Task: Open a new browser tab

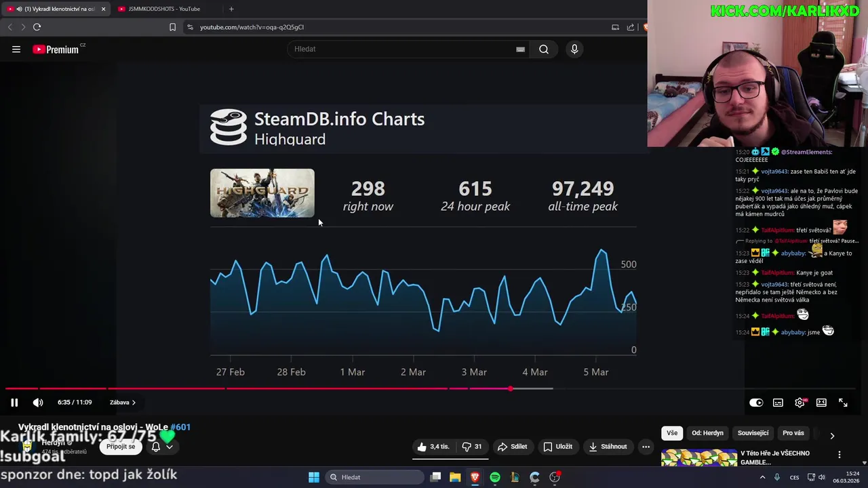Action: [231, 9]
